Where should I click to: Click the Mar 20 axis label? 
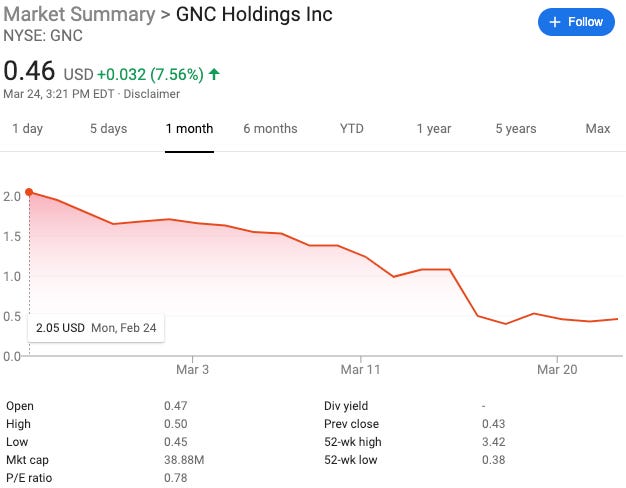(555, 370)
